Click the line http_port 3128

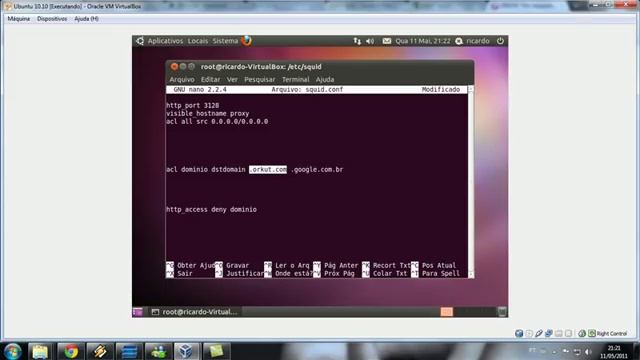pyautogui.click(x=193, y=105)
